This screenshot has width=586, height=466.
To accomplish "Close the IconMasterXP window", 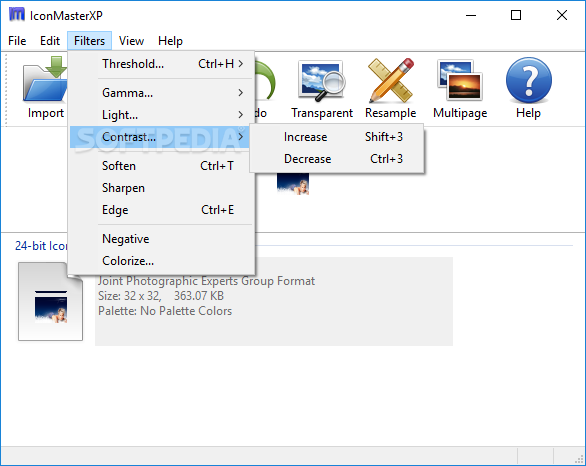I will tap(562, 15).
